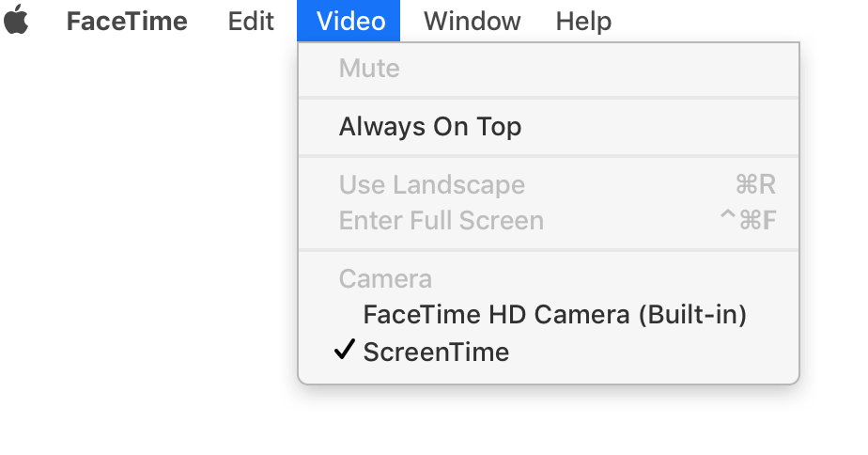868x455 pixels.
Task: Click the separator line below Mute
Action: 549,98
